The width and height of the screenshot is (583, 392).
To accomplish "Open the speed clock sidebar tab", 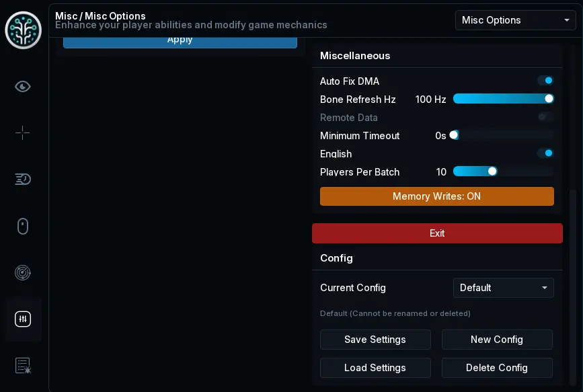I will pos(23,180).
